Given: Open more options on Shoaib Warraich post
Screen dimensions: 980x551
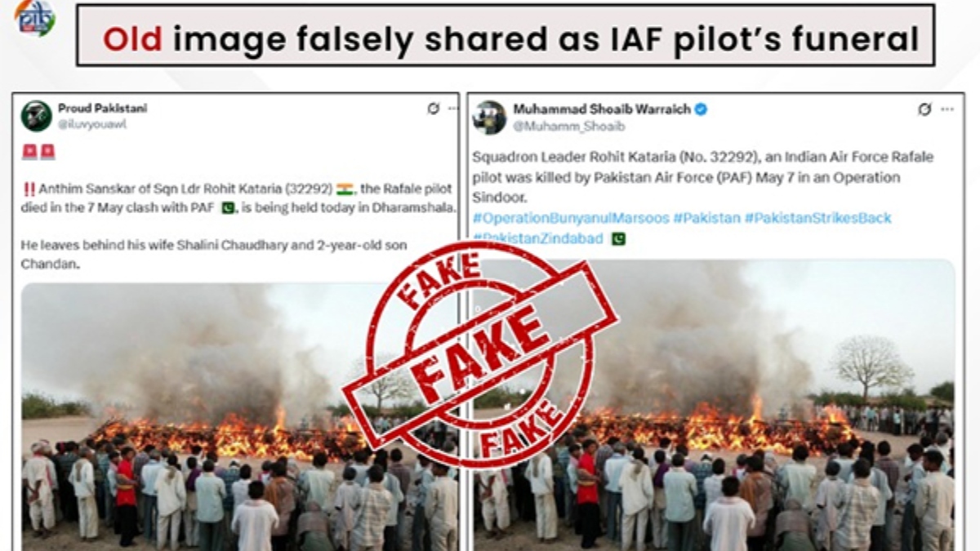Looking at the screenshot, I should click(x=947, y=109).
